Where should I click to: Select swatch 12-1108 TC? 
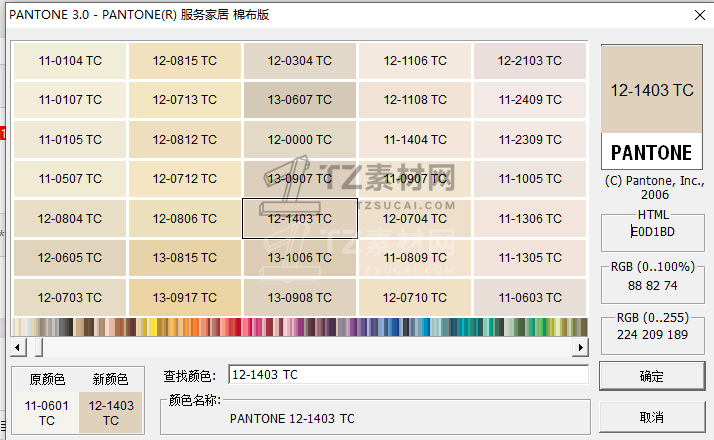point(415,100)
